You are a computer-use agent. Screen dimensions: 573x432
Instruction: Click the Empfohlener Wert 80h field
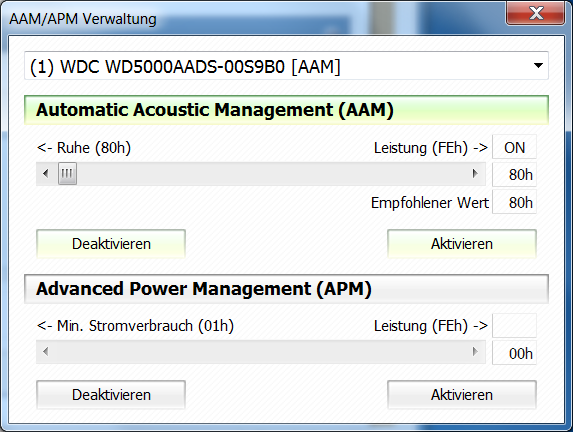pyautogui.click(x=515, y=202)
